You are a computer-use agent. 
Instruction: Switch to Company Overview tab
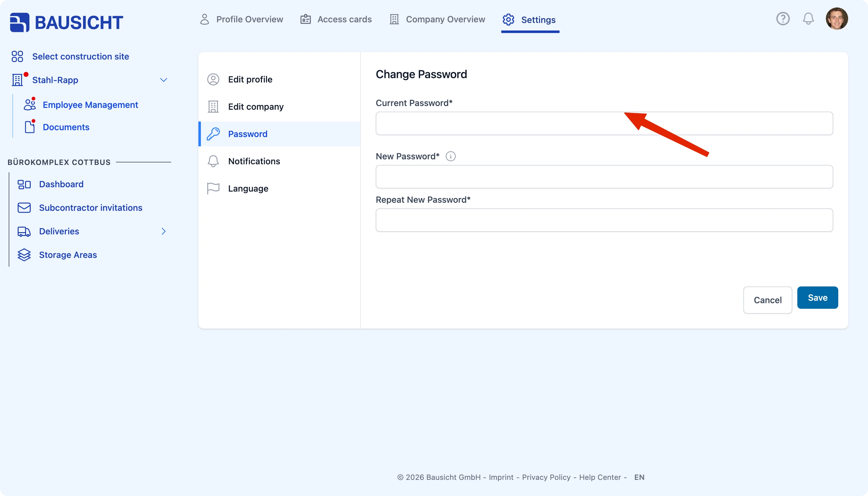[x=437, y=20]
